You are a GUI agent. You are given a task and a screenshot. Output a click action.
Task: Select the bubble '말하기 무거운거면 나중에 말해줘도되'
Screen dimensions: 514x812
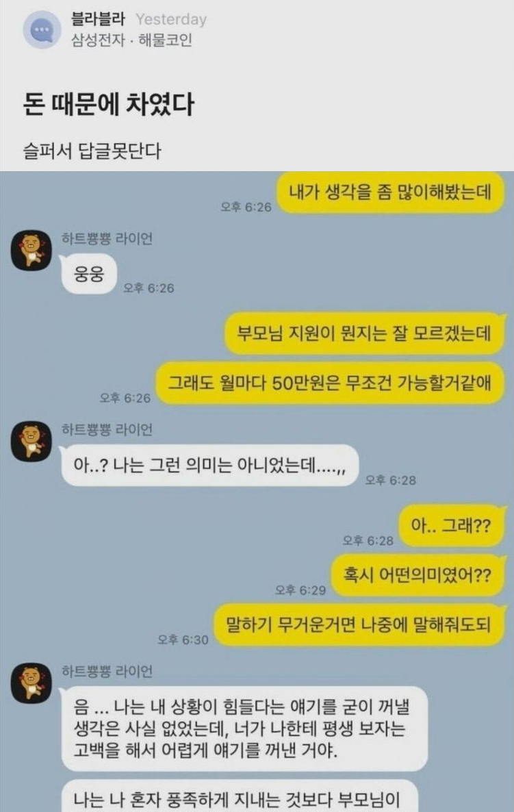pos(359,624)
